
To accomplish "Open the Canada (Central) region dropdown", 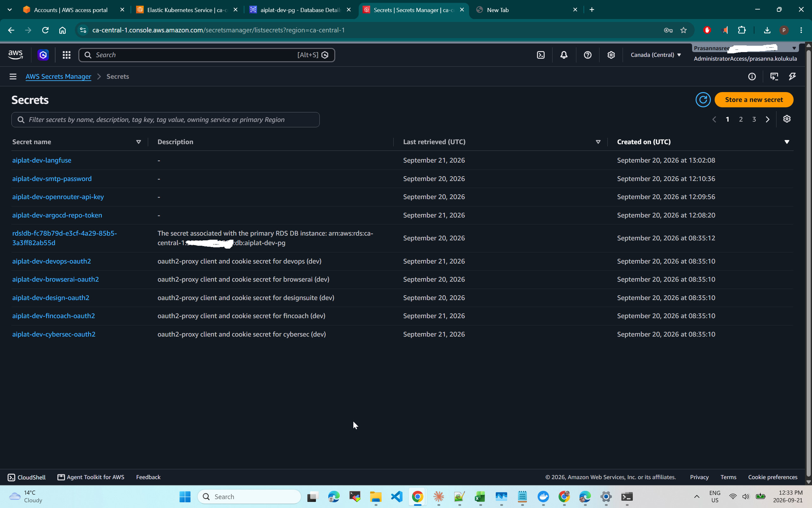I will coord(656,55).
